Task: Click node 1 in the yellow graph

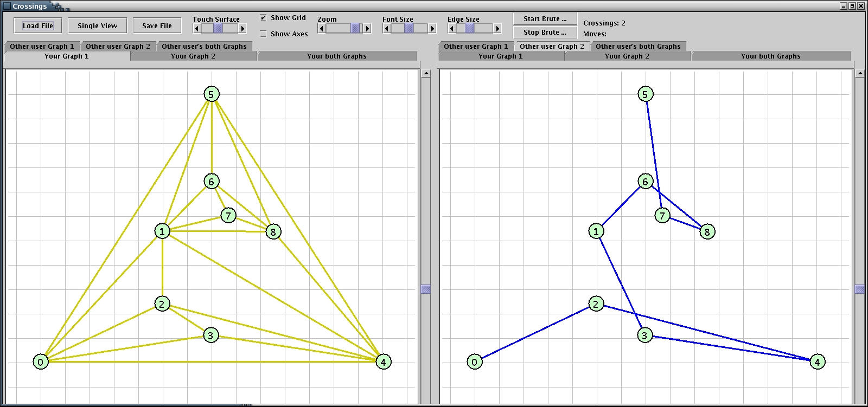Action: tap(162, 231)
